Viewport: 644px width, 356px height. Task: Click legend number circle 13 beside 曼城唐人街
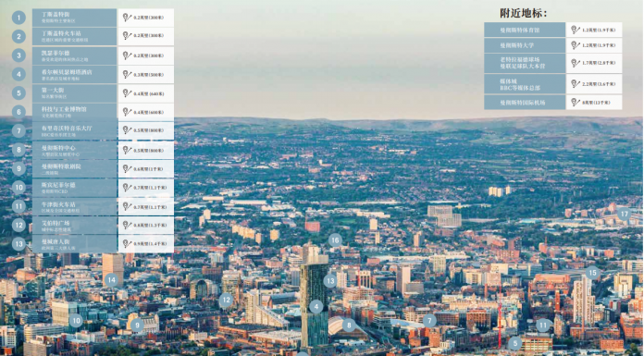(x=19, y=244)
